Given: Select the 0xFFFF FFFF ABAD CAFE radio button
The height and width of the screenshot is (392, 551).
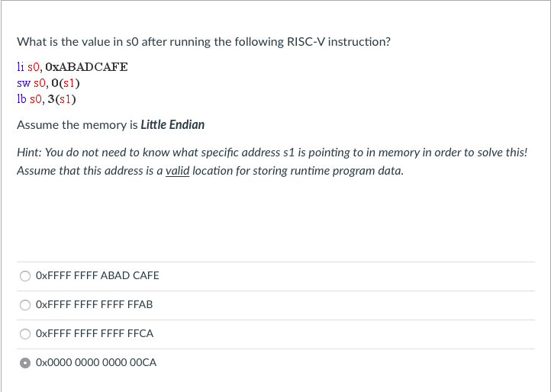Looking at the screenshot, I should pyautogui.click(x=25, y=276).
